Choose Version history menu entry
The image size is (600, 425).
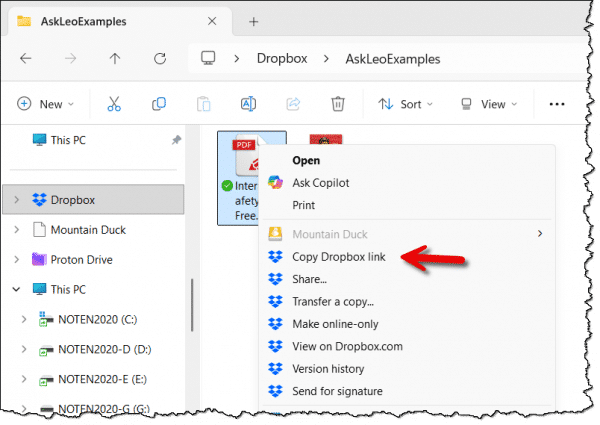pyautogui.click(x=331, y=369)
